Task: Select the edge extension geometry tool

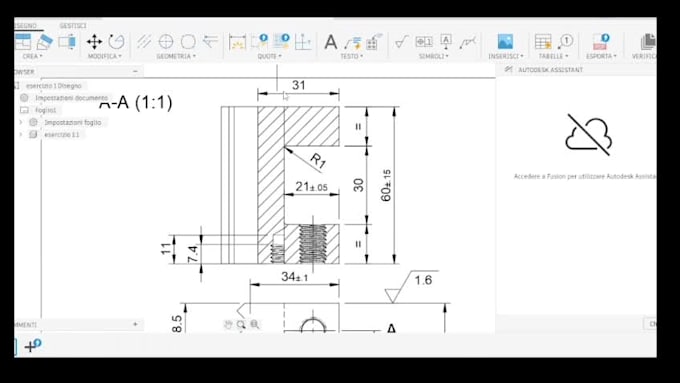Action: coord(210,42)
